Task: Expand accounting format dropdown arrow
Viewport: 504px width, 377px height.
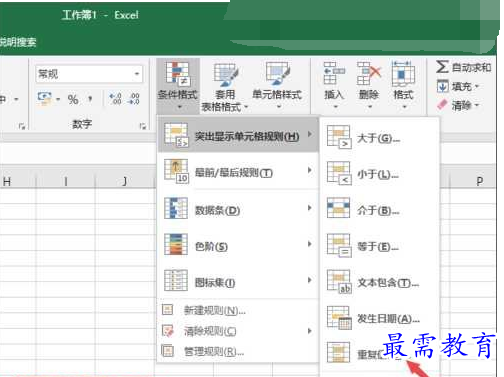Action: coord(58,99)
